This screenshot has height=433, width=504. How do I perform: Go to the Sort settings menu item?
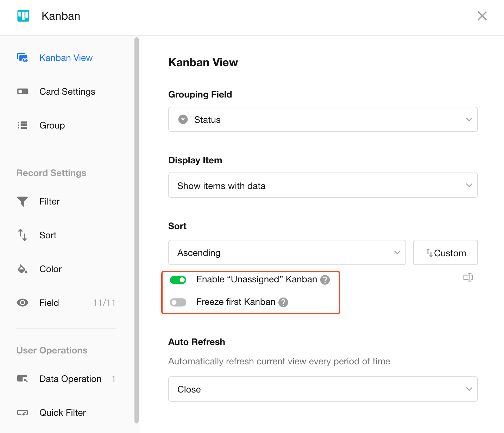[48, 235]
